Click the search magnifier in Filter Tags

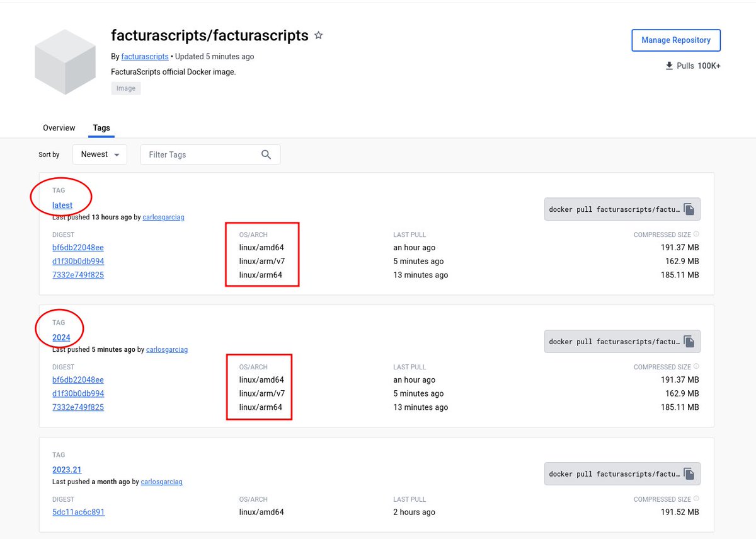[x=266, y=154]
